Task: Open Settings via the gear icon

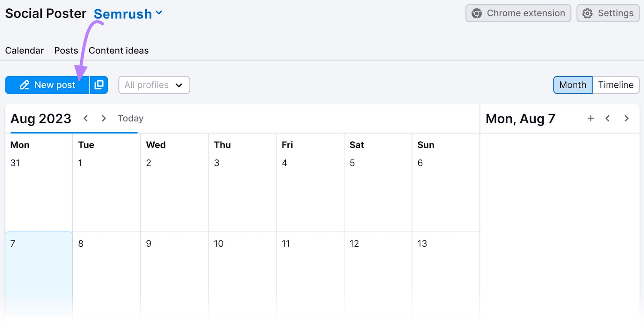Action: tap(587, 13)
